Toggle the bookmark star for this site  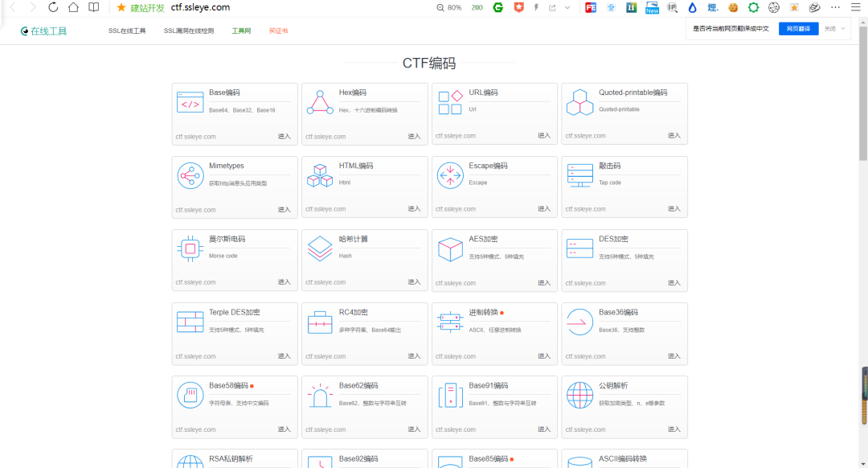(x=121, y=7)
